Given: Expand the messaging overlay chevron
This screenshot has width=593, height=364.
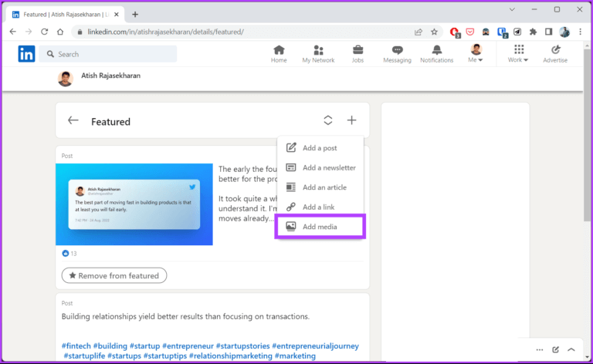Looking at the screenshot, I should pyautogui.click(x=571, y=349).
